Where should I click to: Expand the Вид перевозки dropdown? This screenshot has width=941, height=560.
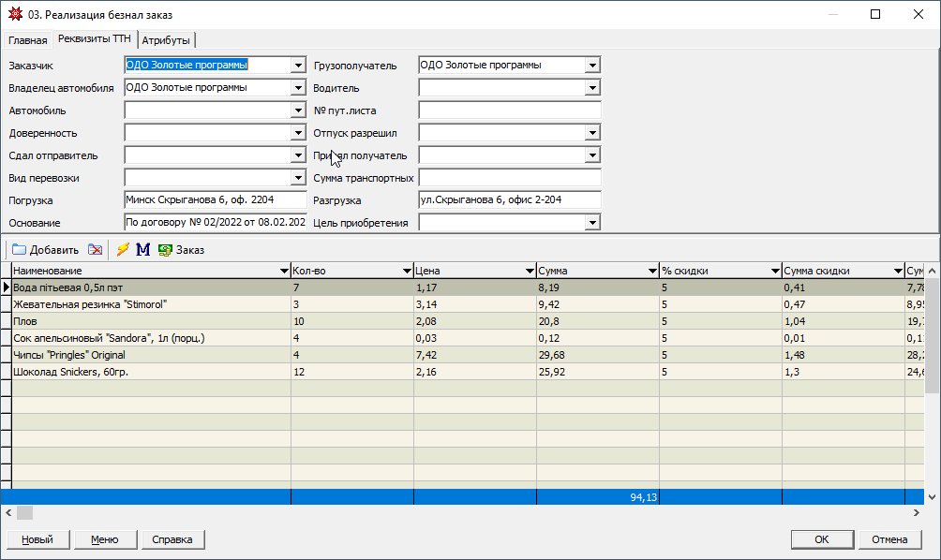tap(298, 178)
